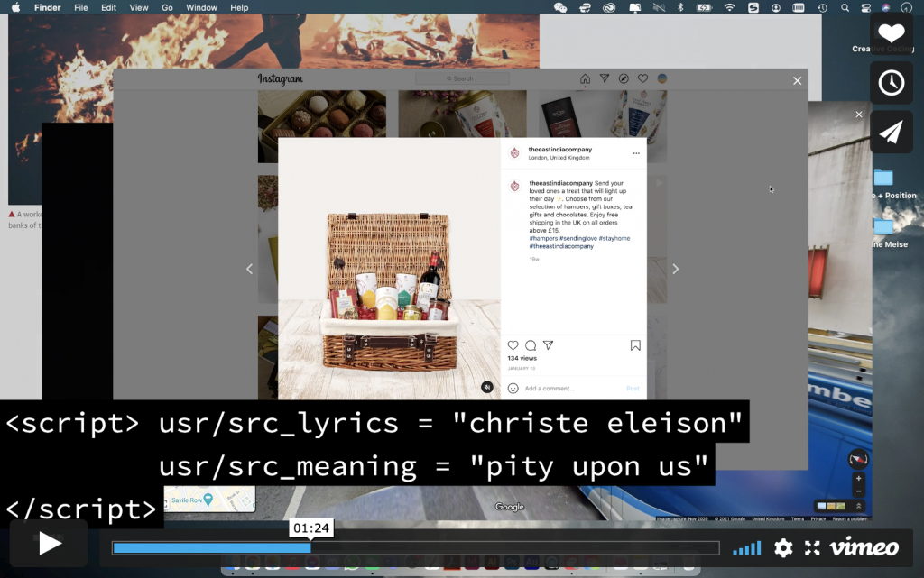The height and width of the screenshot is (578, 924).
Task: Open the Vimeo logo link
Action: pos(864,547)
